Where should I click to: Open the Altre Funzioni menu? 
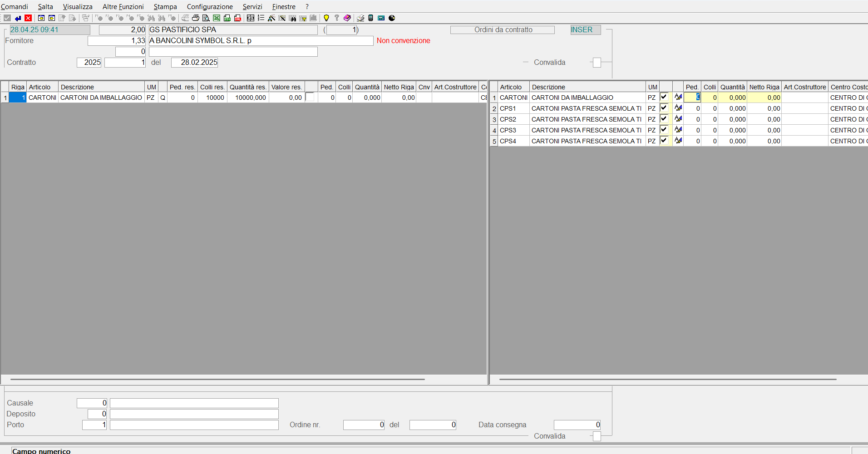pos(123,7)
